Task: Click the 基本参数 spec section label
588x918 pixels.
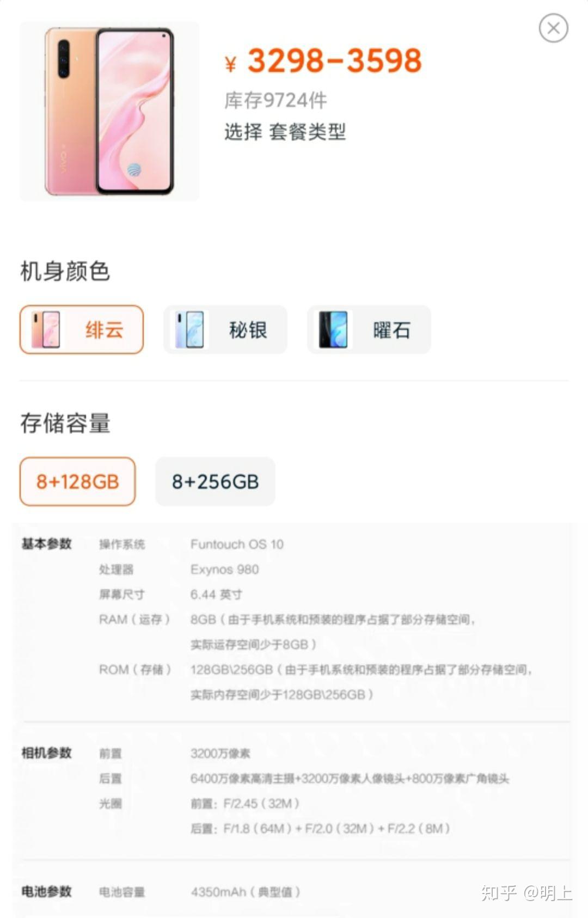Action: pyautogui.click(x=47, y=543)
